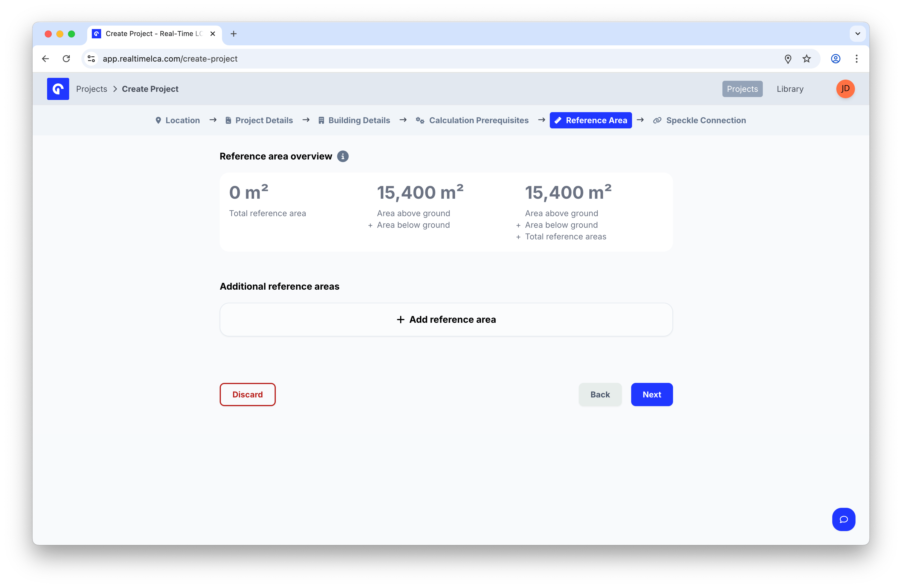This screenshot has width=902, height=588.
Task: Close the Create Project browser tab
Action: point(213,34)
